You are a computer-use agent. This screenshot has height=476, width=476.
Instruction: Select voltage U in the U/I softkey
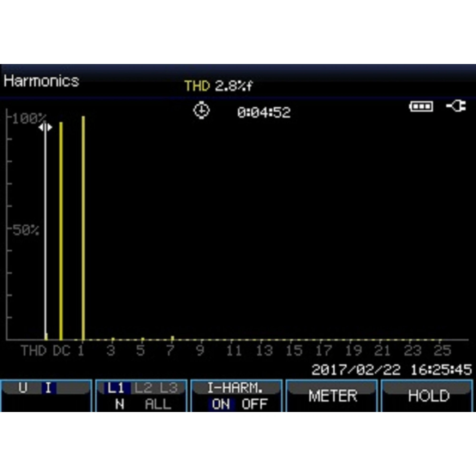[x=23, y=388]
